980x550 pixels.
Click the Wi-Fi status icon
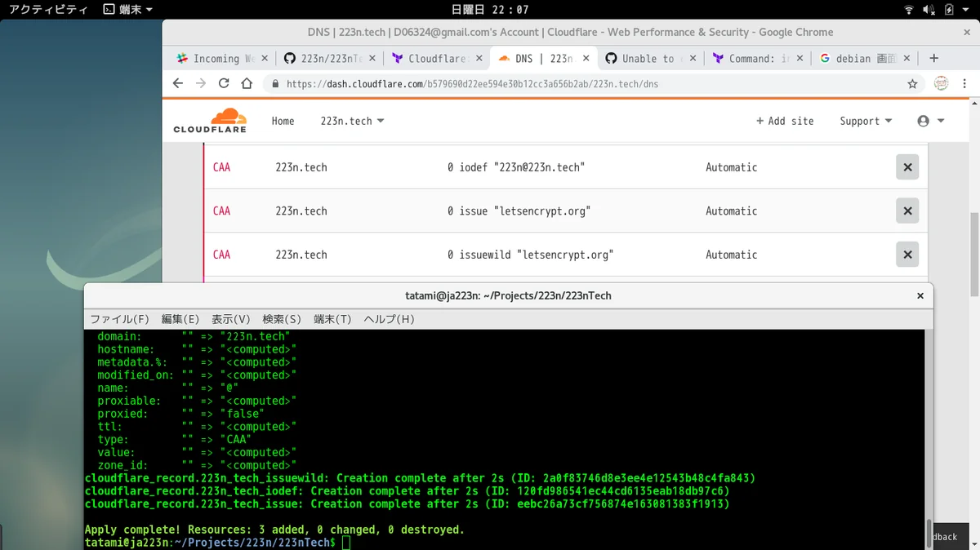click(909, 10)
